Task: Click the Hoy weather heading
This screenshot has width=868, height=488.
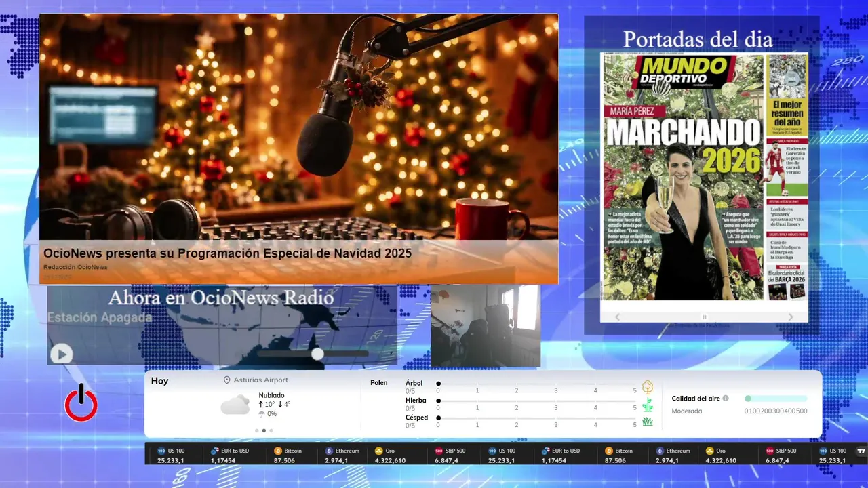Action: tap(159, 381)
